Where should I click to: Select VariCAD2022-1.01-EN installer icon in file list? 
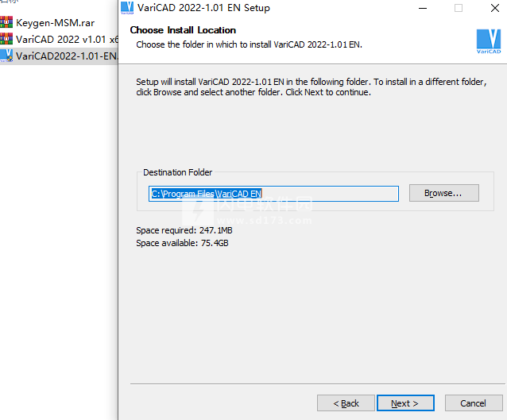click(x=6, y=56)
